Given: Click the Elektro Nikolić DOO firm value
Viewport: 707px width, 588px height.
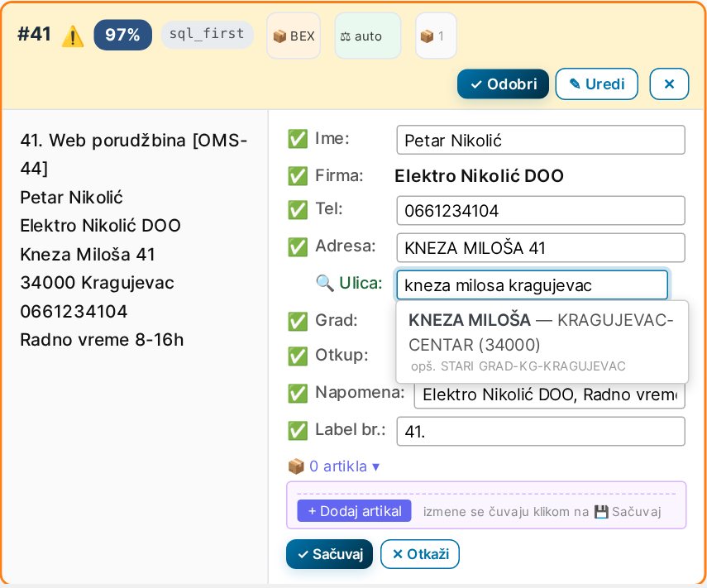Looking at the screenshot, I should pos(479,176).
